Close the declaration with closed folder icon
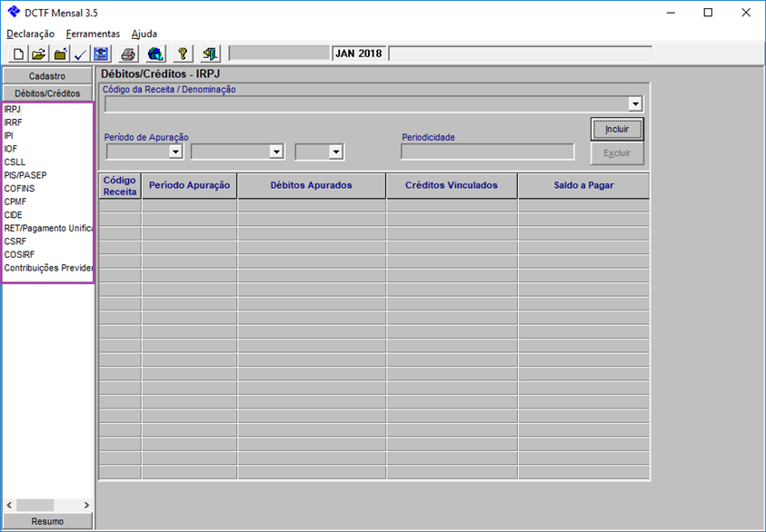The height and width of the screenshot is (532, 766). click(60, 54)
